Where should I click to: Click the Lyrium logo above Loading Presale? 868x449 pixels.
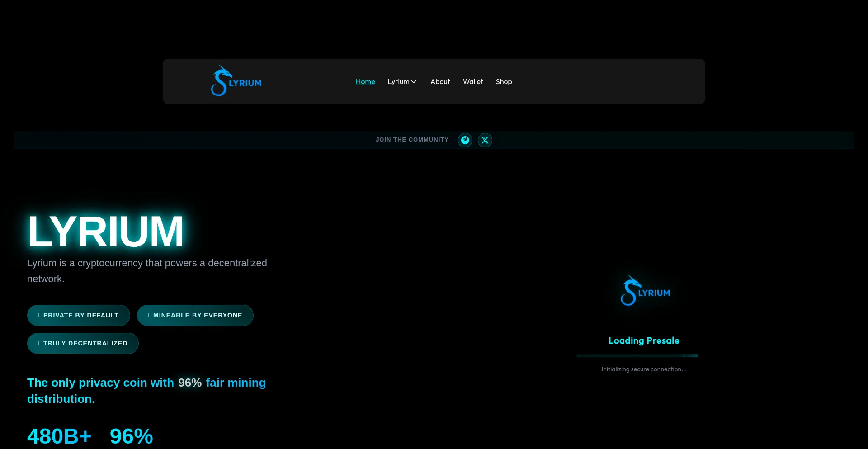point(645,291)
